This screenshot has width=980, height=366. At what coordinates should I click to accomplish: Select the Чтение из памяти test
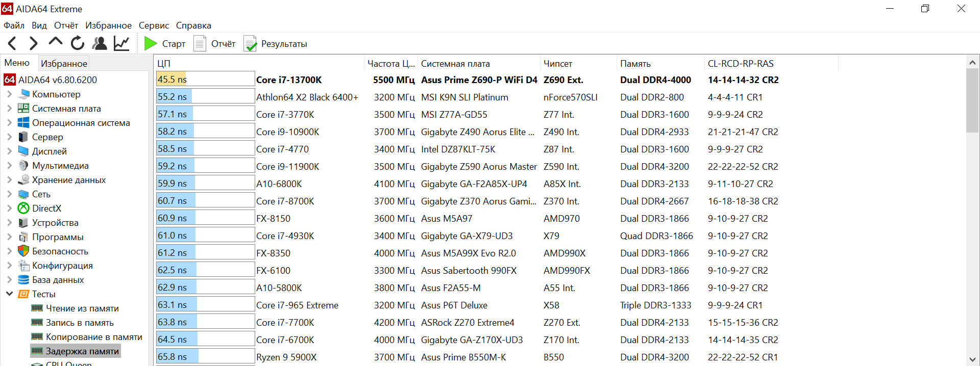click(x=82, y=308)
